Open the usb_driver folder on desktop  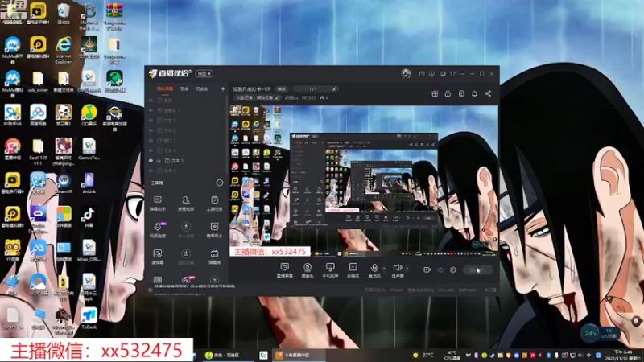pyautogui.click(x=38, y=81)
